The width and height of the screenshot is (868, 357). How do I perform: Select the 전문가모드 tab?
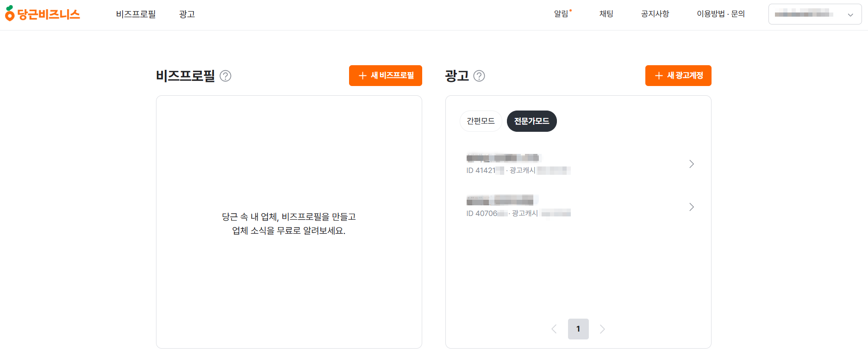point(531,121)
